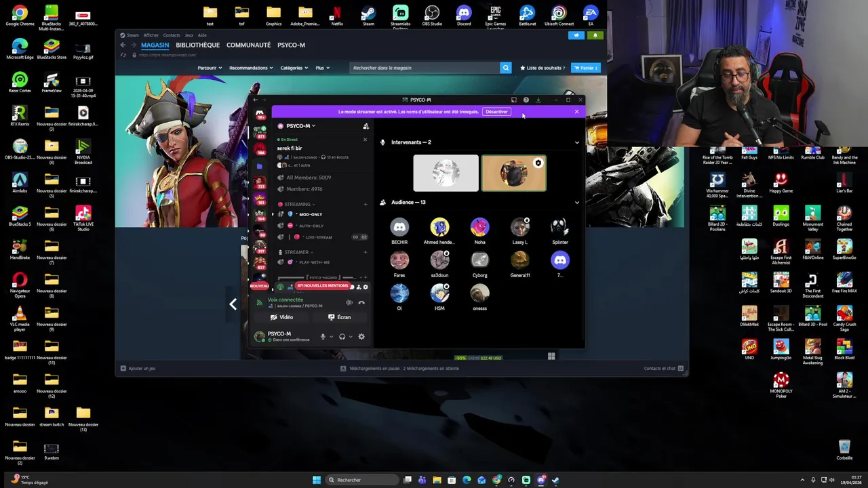Open Steam Panier cart button
Viewport: 868px width, 488px height.
(x=585, y=68)
